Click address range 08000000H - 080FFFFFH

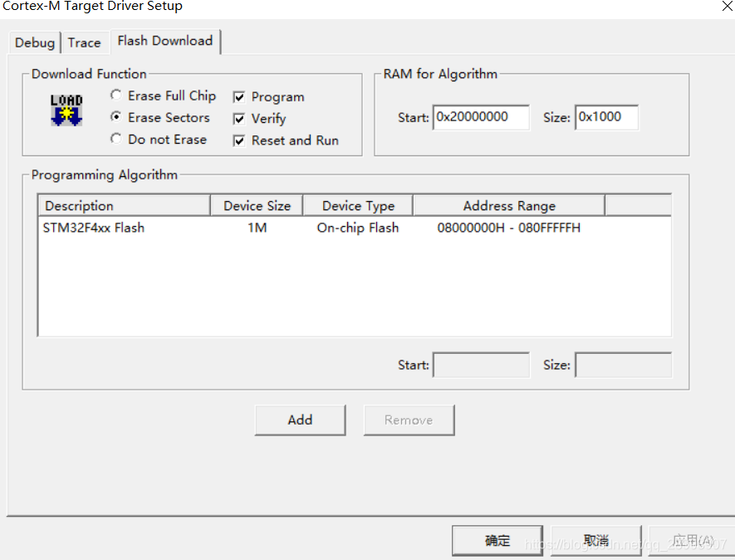point(508,228)
